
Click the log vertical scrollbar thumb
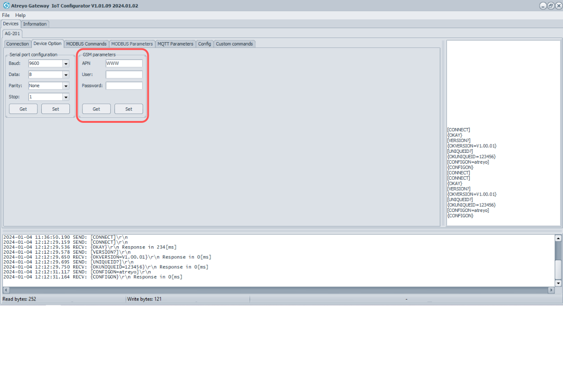(x=558, y=269)
